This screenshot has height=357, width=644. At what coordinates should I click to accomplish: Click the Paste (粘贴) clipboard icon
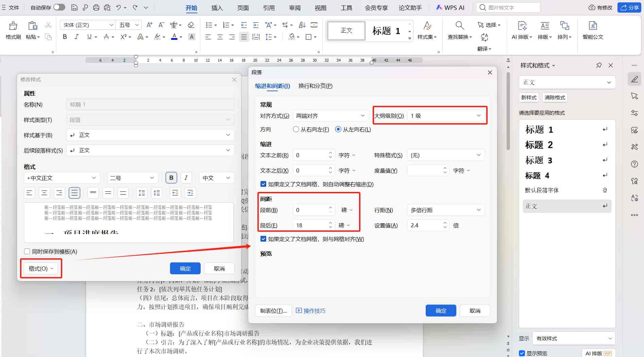pos(33,26)
